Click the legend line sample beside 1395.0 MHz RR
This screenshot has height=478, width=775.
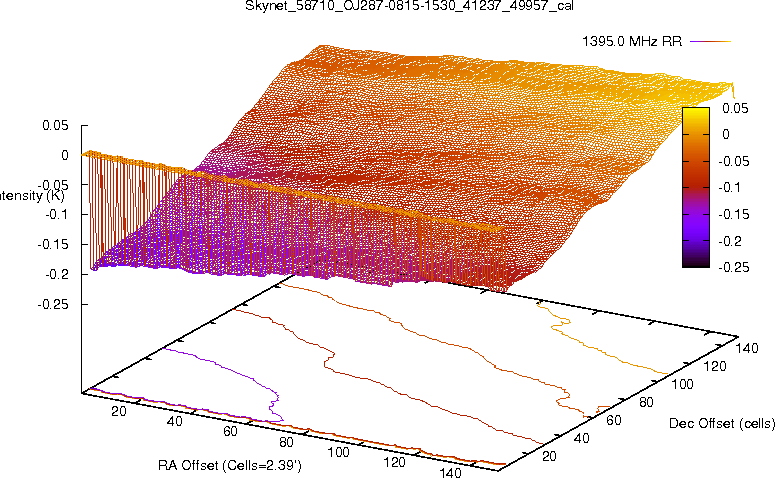pyautogui.click(x=710, y=42)
